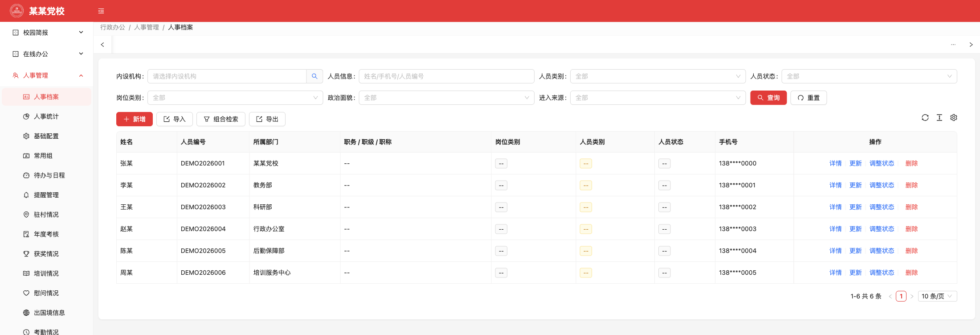
Task: Click 行政办公 in the breadcrumb
Action: coord(113,27)
